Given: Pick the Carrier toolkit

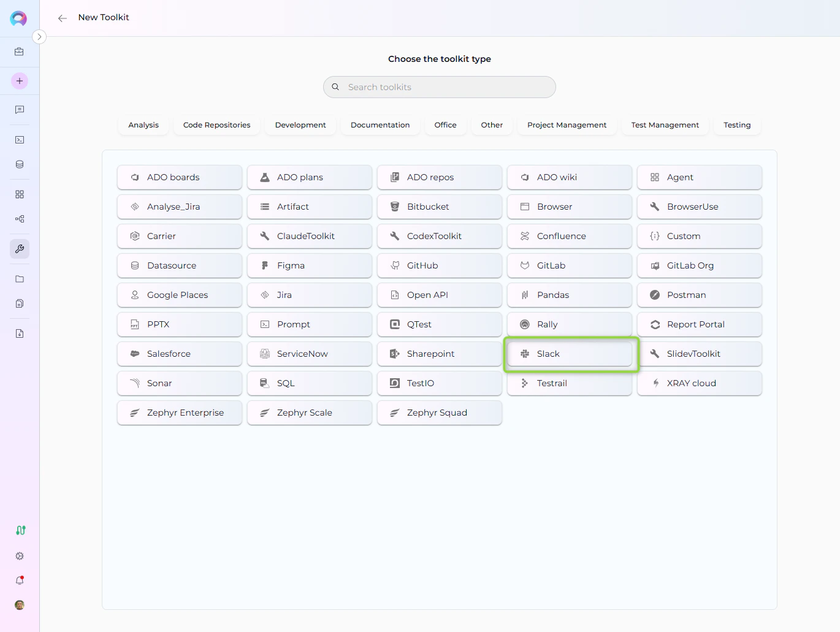Looking at the screenshot, I should click(180, 236).
